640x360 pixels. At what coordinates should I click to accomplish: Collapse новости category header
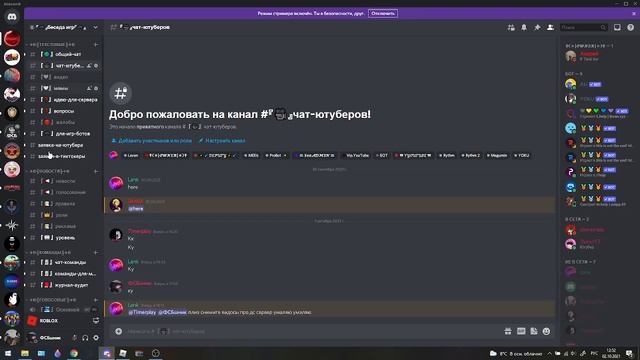pos(49,171)
